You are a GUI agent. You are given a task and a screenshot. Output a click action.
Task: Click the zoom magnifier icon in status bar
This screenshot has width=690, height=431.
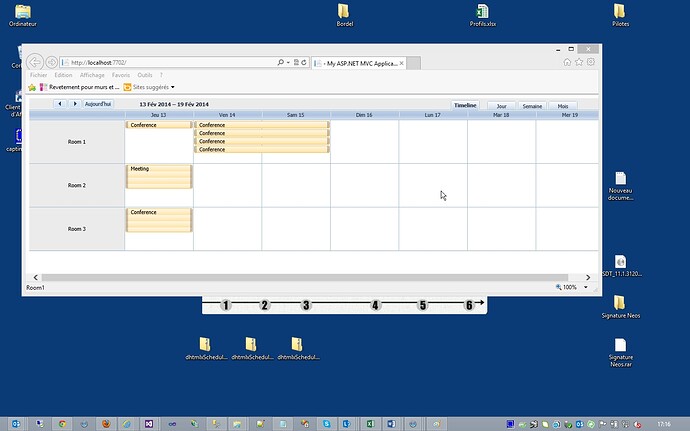pyautogui.click(x=558, y=287)
